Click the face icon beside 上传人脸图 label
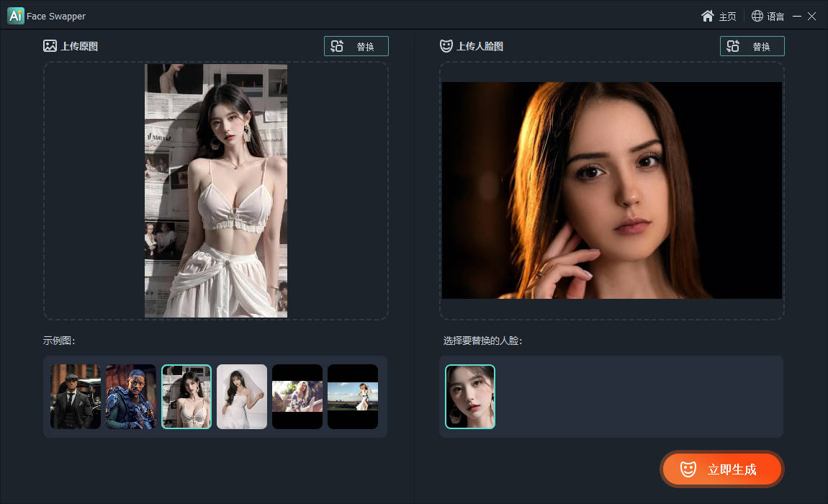This screenshot has height=504, width=828. tap(446, 45)
